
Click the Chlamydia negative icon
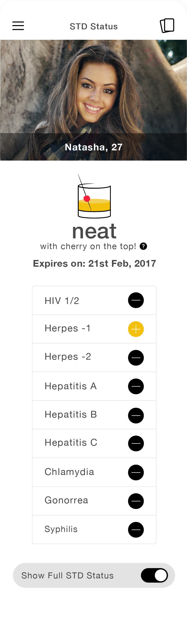[x=136, y=472]
